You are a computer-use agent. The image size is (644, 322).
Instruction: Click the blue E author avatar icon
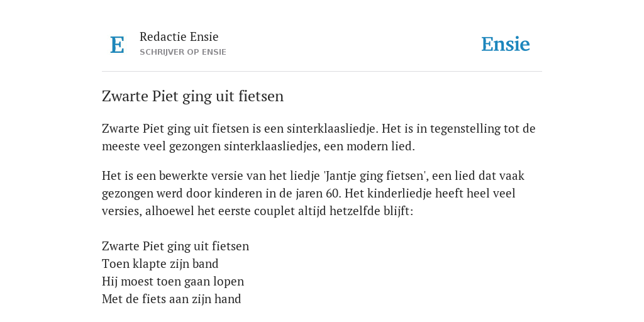pyautogui.click(x=117, y=45)
